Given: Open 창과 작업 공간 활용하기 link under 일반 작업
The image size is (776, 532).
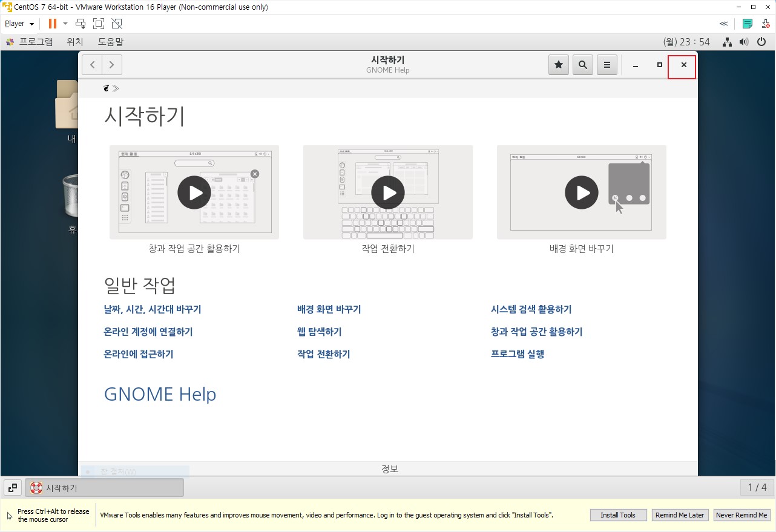Looking at the screenshot, I should [x=537, y=332].
